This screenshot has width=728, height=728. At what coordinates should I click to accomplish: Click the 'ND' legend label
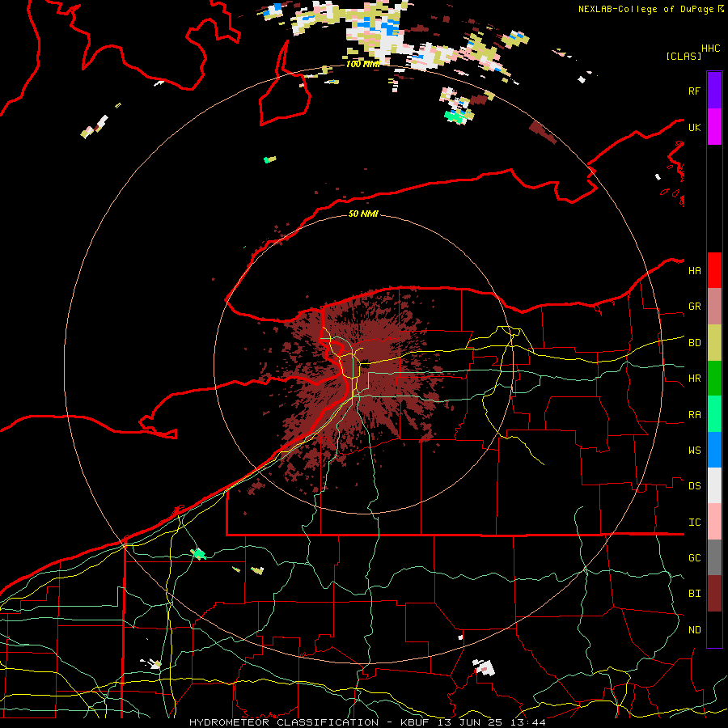[x=694, y=630]
